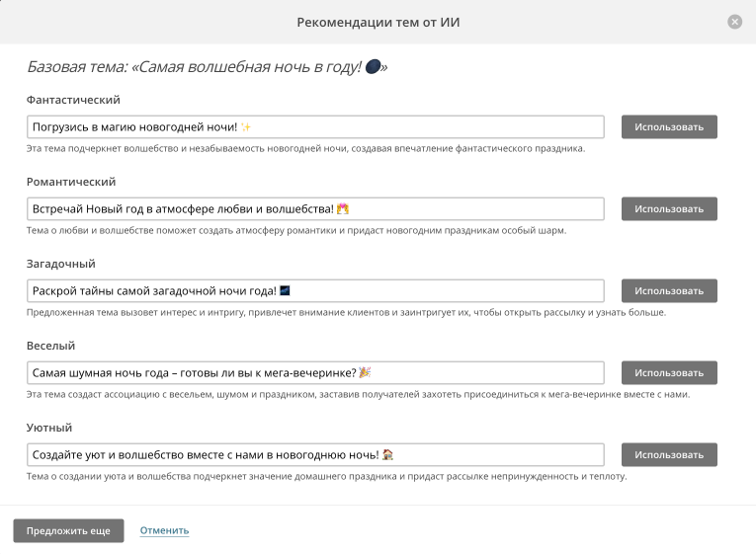The image size is (756, 554).
Task: Use the Фантастический subject suggestion
Action: click(669, 126)
